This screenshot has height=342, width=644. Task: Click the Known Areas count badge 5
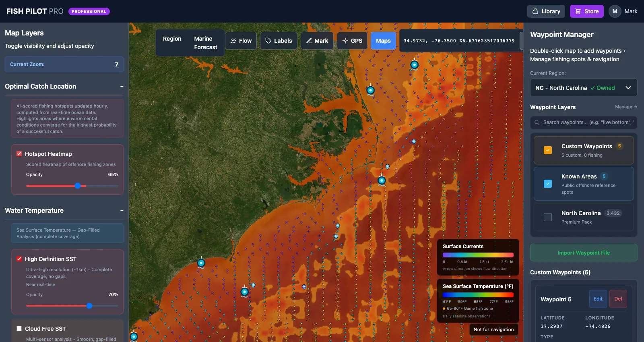[x=604, y=176]
